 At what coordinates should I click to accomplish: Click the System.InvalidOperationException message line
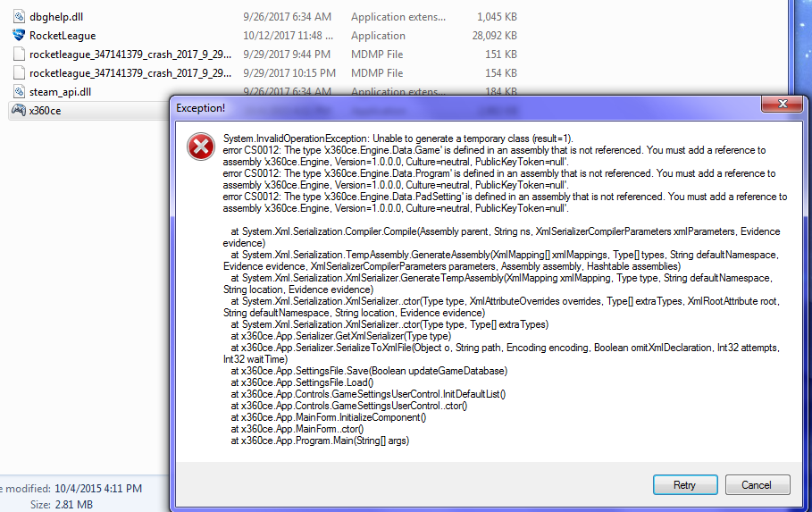(398, 138)
